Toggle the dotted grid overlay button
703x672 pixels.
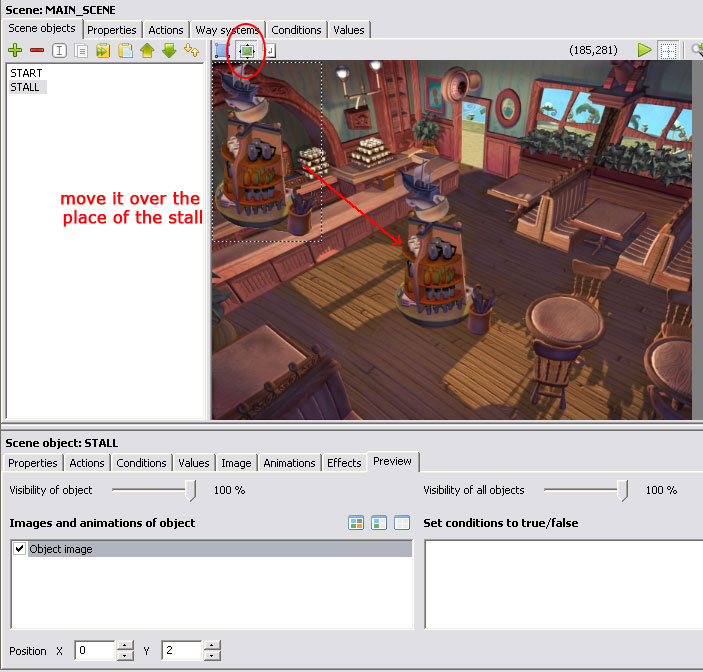[x=668, y=51]
